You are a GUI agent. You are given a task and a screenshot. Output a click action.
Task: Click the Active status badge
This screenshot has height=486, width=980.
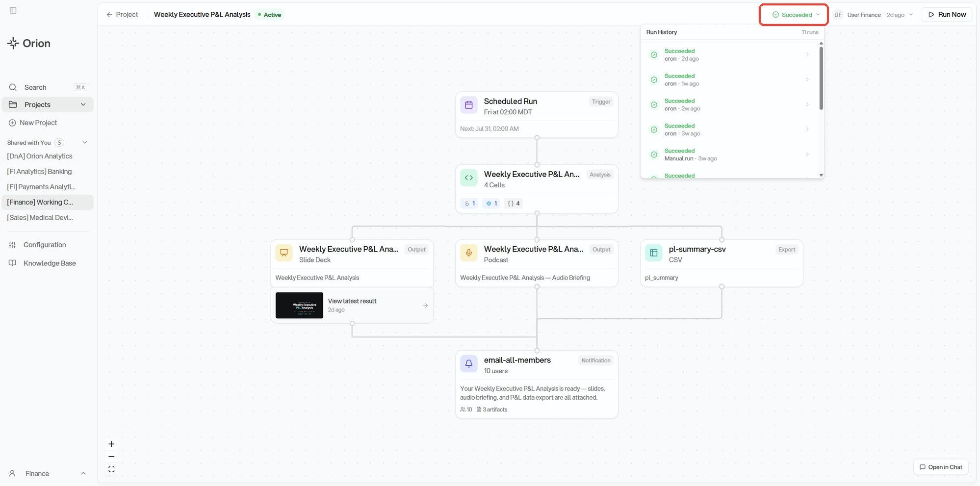pos(269,15)
